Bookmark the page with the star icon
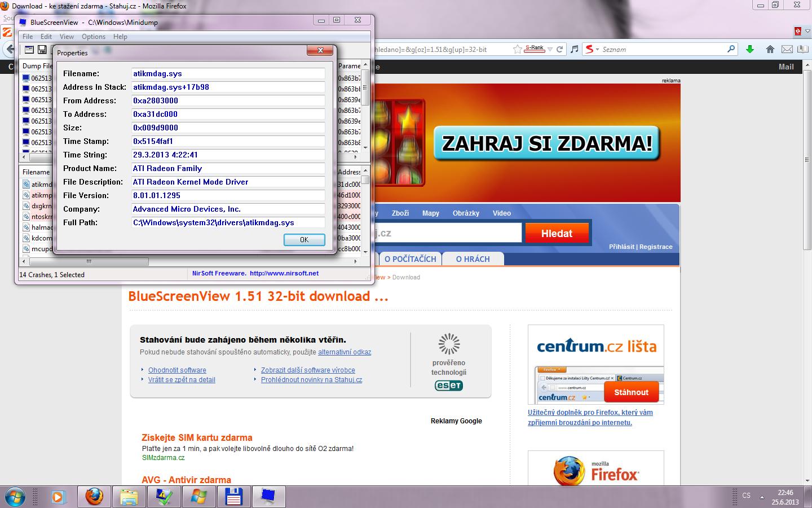Viewport: 812px width, 508px height. pyautogui.click(x=517, y=49)
